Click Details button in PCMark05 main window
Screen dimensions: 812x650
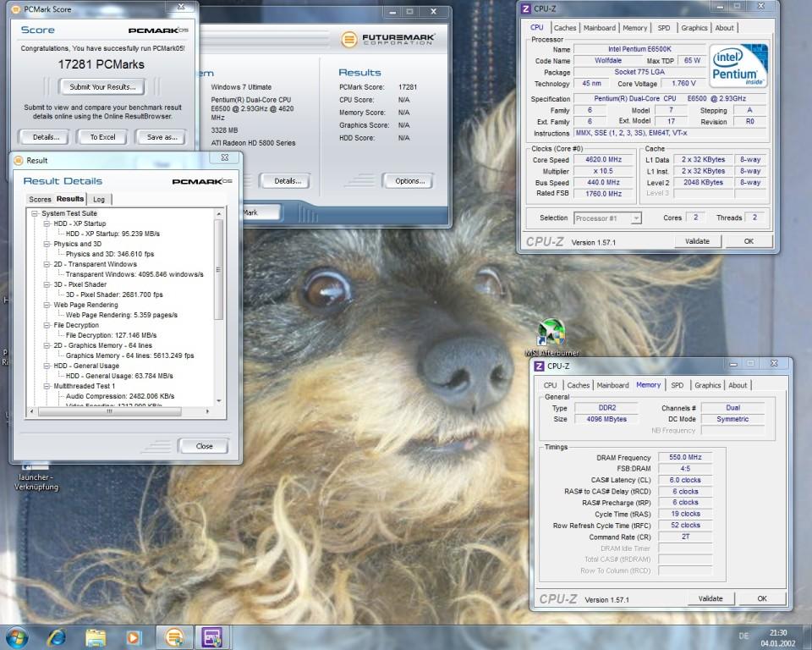point(287,181)
